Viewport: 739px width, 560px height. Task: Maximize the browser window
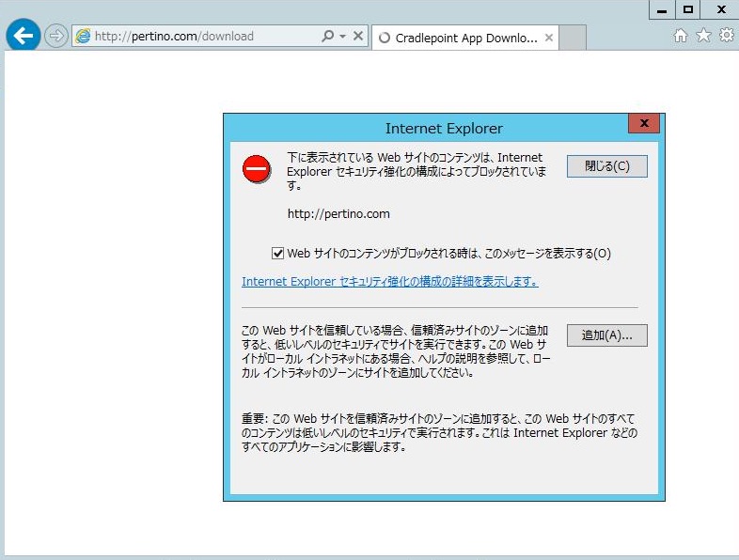point(687,9)
